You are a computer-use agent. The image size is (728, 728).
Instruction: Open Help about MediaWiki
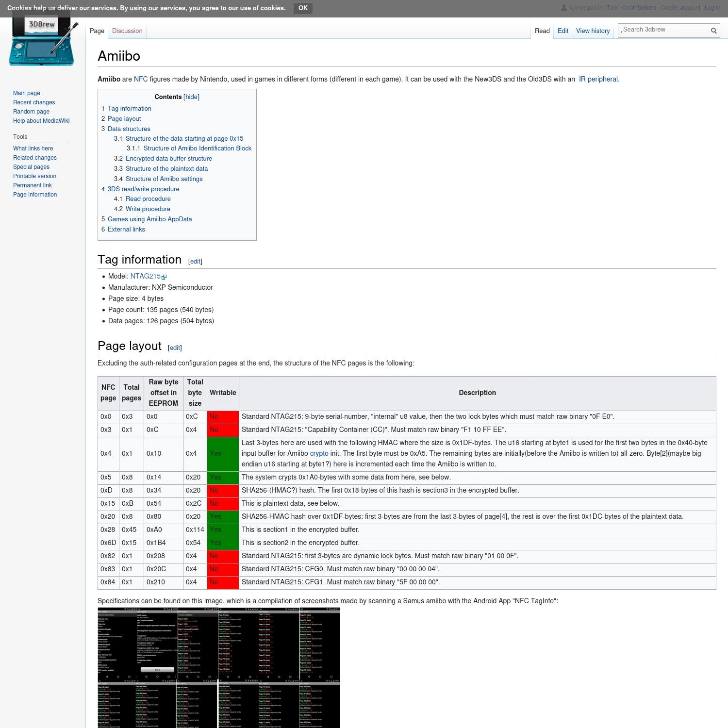tap(41, 121)
